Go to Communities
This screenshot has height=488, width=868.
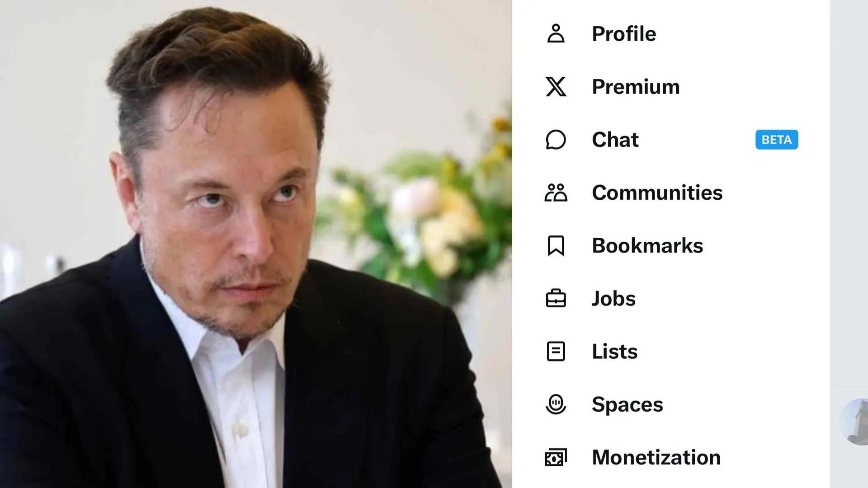click(657, 192)
